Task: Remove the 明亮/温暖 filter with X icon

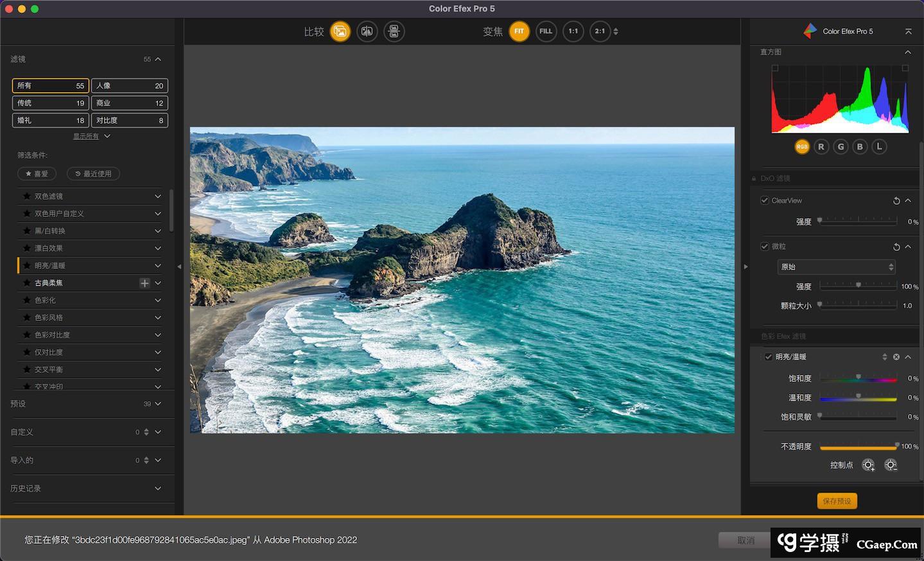Action: coord(896,357)
